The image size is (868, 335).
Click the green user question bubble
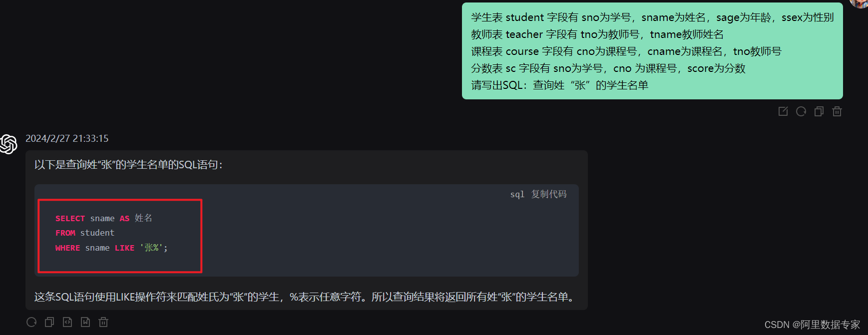(652, 51)
